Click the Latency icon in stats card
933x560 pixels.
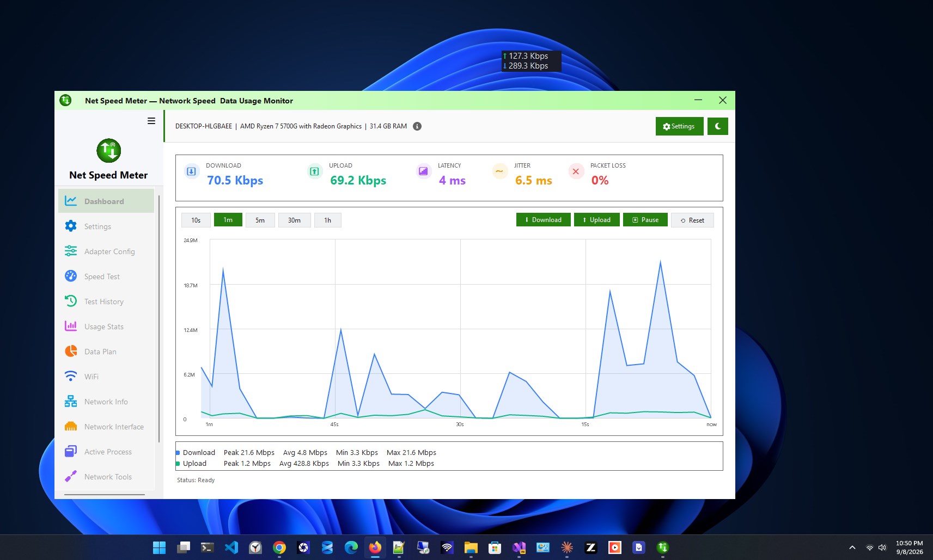click(x=423, y=171)
